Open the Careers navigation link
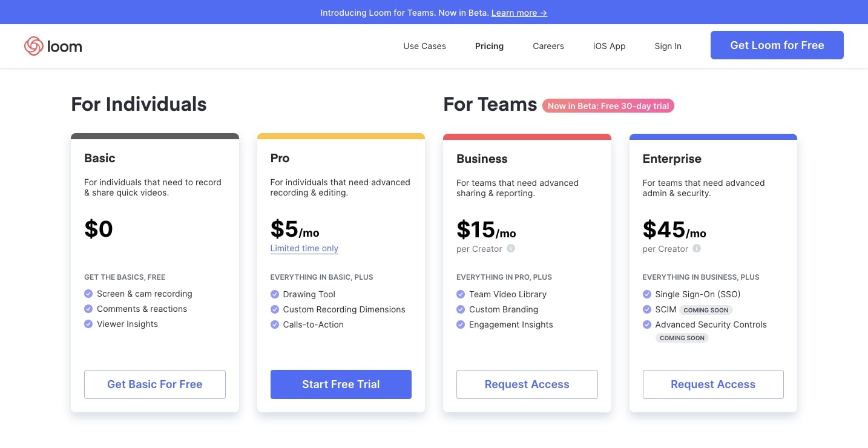The height and width of the screenshot is (448, 868). tap(548, 46)
